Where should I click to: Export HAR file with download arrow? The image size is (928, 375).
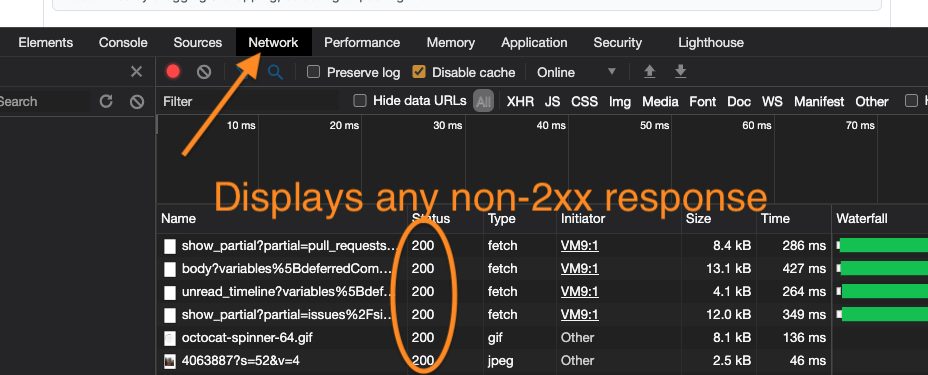(x=681, y=72)
